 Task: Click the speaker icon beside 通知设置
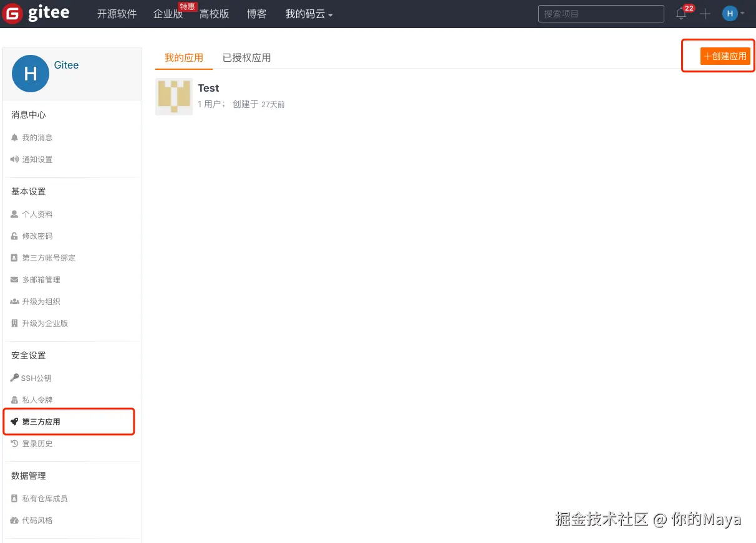click(x=14, y=159)
